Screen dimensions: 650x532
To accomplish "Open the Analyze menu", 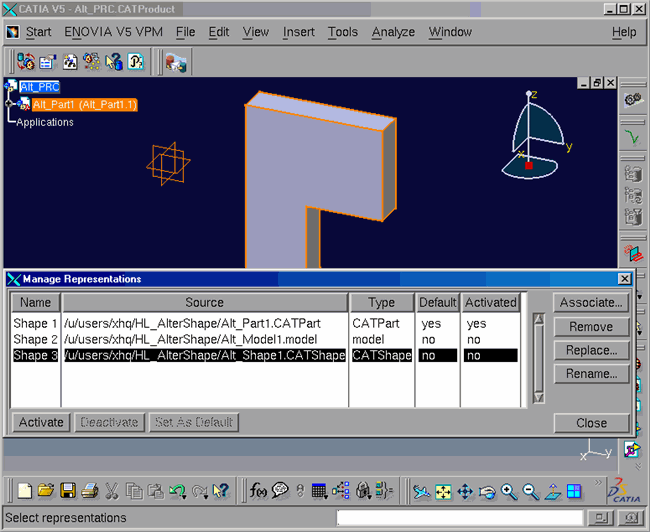I will (x=393, y=32).
